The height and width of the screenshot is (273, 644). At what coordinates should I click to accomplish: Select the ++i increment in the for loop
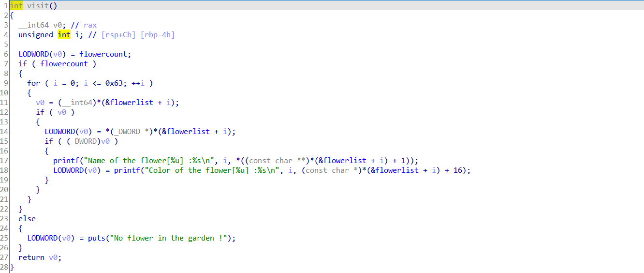tap(138, 83)
